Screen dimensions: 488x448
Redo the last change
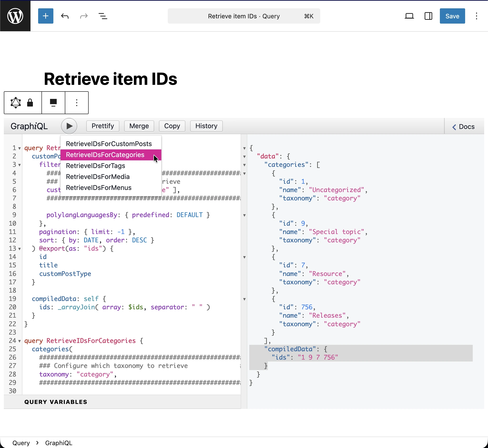click(x=83, y=16)
